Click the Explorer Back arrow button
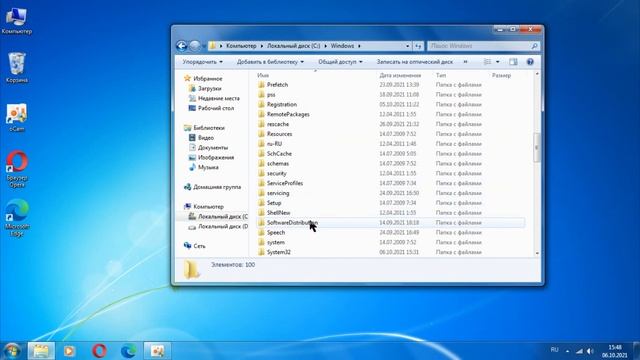 (x=182, y=46)
